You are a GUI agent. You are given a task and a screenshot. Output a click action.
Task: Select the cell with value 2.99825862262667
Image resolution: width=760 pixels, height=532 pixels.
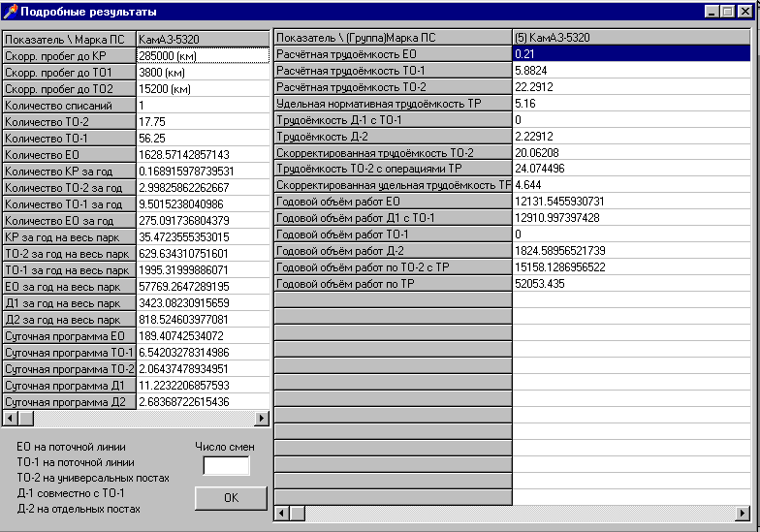(204, 188)
